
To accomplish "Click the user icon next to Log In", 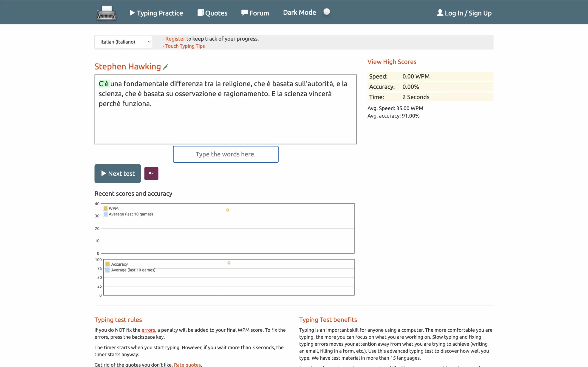I will (440, 13).
